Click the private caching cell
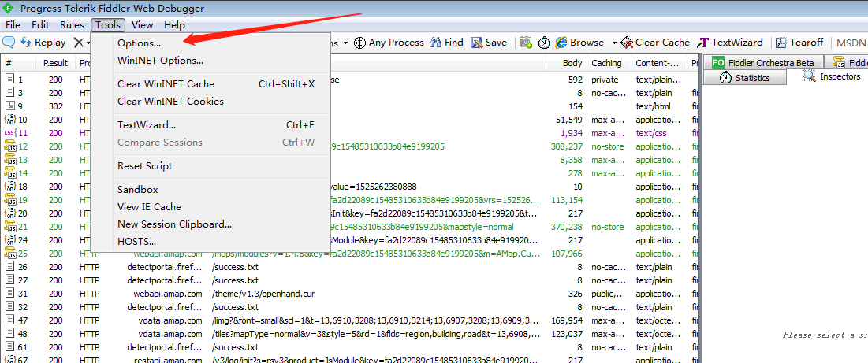868x363 pixels. [605, 80]
